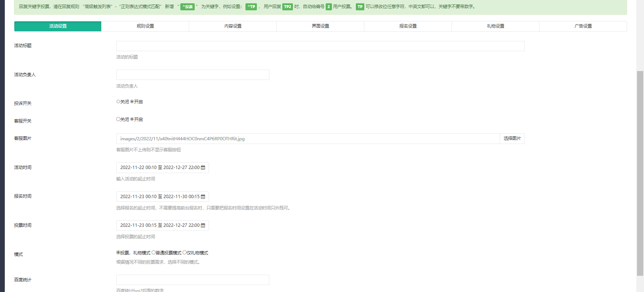Choose the 普通投票模式 radio option
Screen dimensions: 644x292
(x=154, y=253)
